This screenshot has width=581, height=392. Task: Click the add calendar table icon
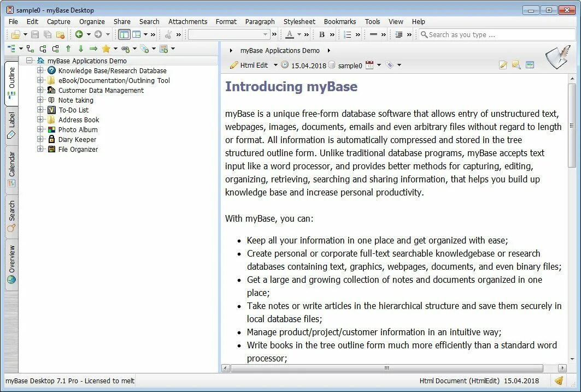[x=164, y=49]
